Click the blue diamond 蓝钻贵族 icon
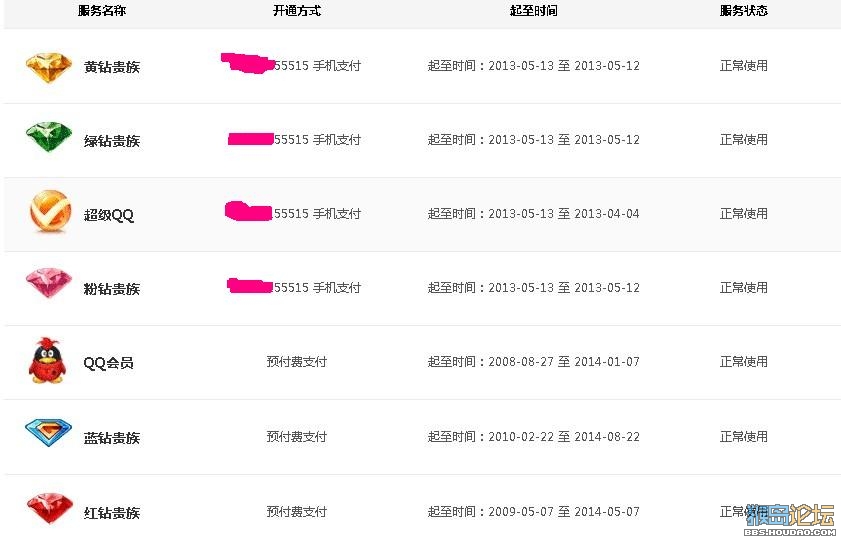This screenshot has width=841, height=541. [48, 433]
